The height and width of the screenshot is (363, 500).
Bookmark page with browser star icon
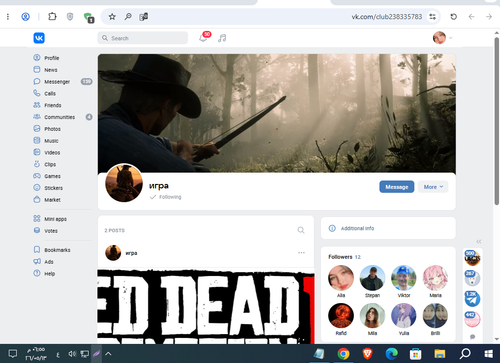click(112, 17)
